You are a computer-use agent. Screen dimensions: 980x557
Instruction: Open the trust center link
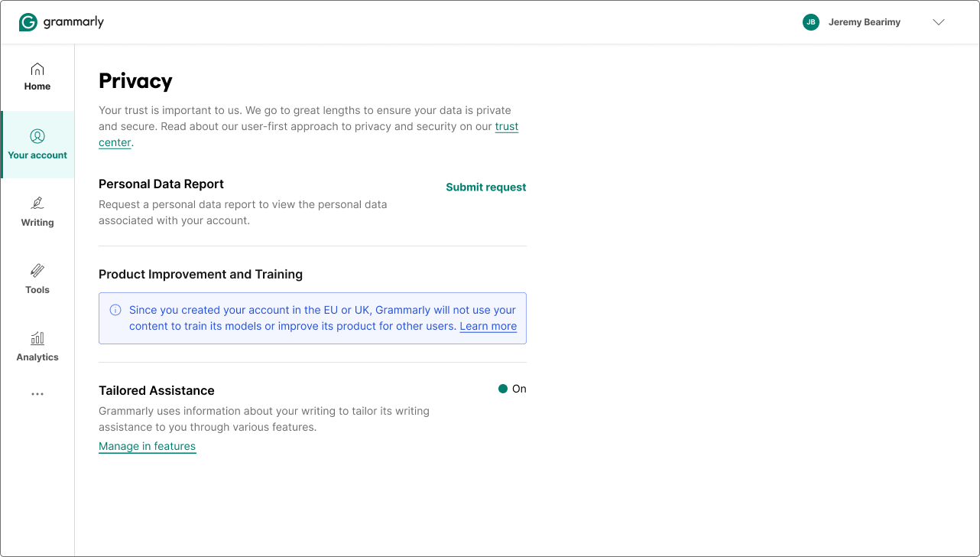[x=507, y=126]
